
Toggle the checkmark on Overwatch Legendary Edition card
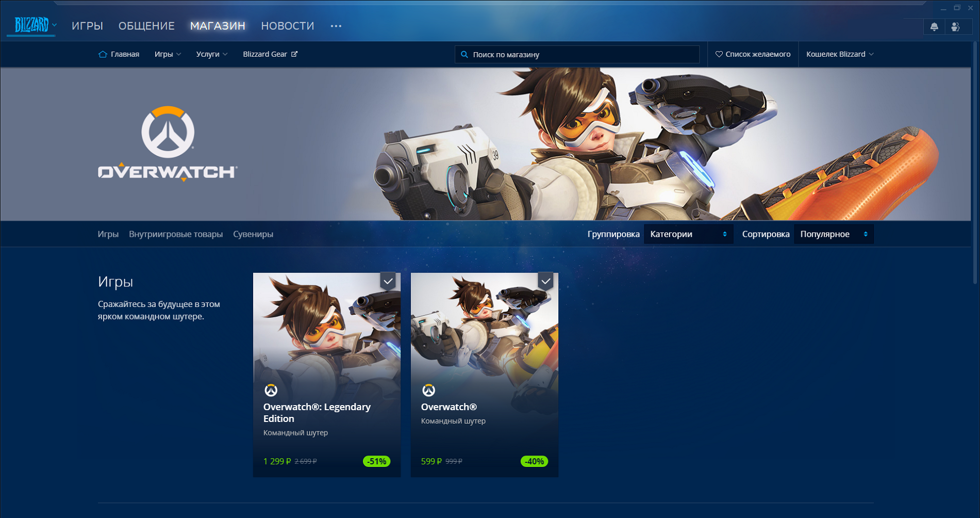[388, 281]
